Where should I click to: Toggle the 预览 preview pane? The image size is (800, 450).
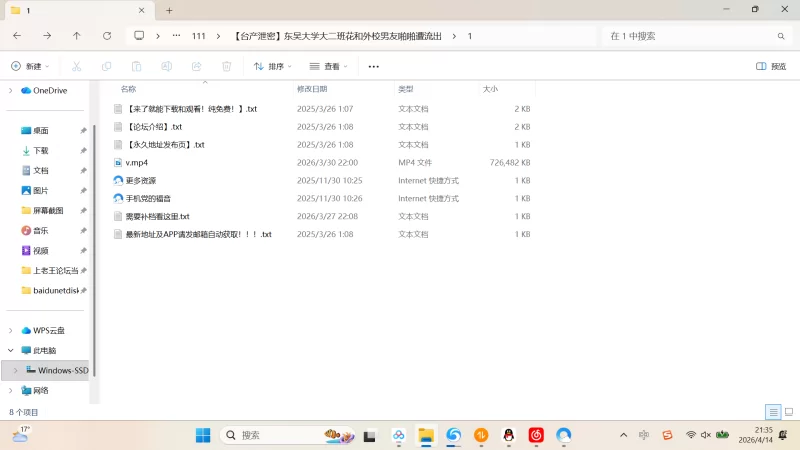coord(771,66)
